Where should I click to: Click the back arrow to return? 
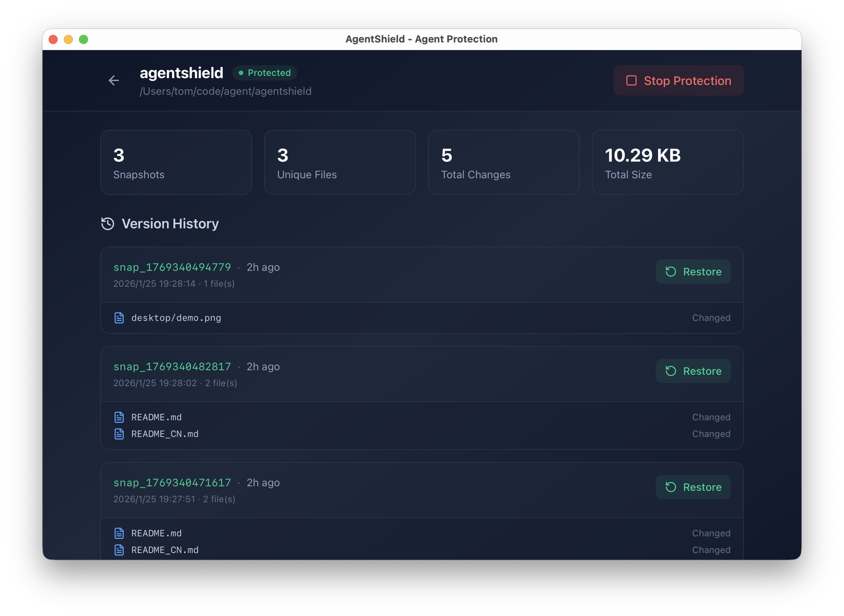point(114,80)
